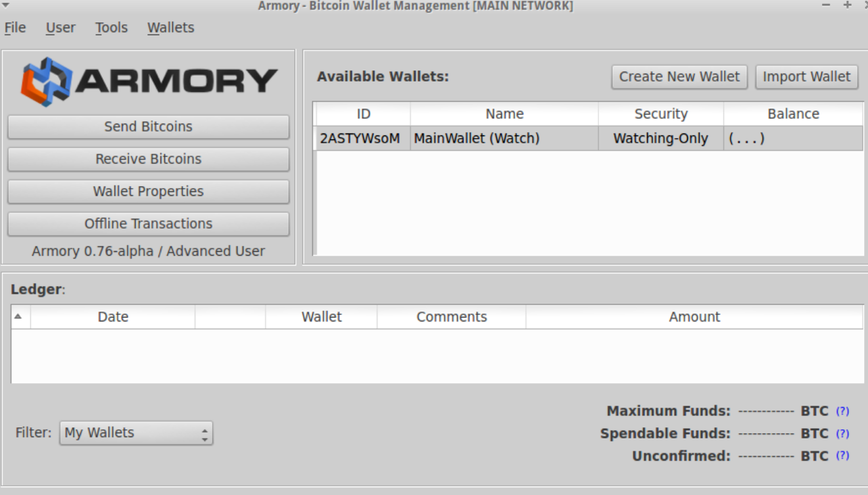Screen dimensions: 868x495
Task: Click Offline Transactions
Action: (x=148, y=224)
